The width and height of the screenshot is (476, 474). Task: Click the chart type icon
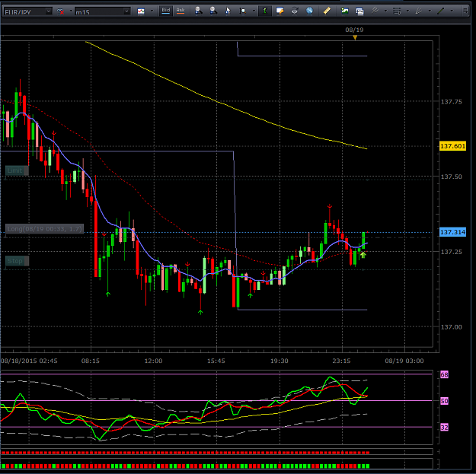tap(141, 11)
